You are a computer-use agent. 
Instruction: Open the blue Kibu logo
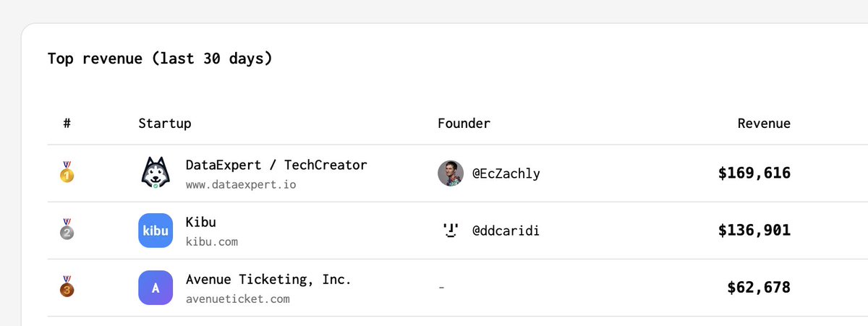coord(156,231)
